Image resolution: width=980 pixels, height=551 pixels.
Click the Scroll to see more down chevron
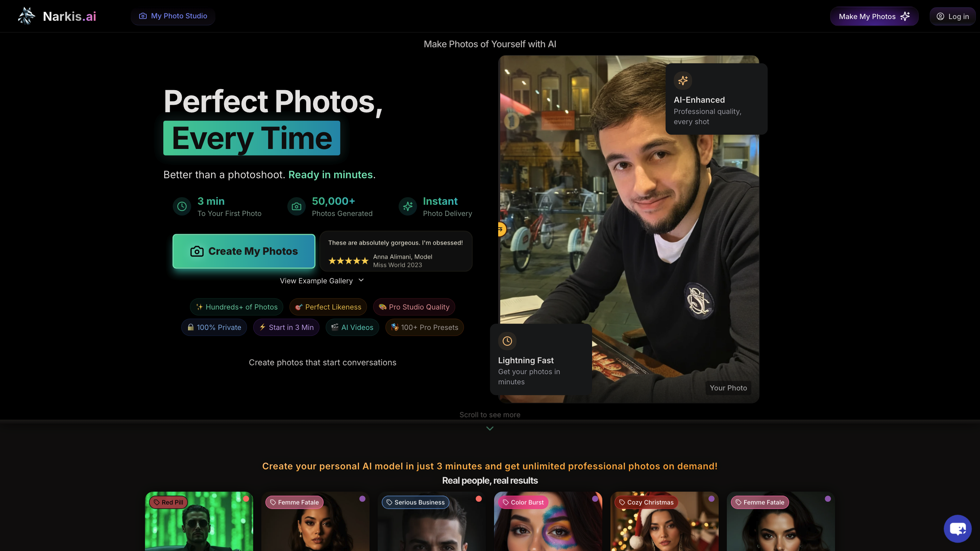[x=490, y=429]
